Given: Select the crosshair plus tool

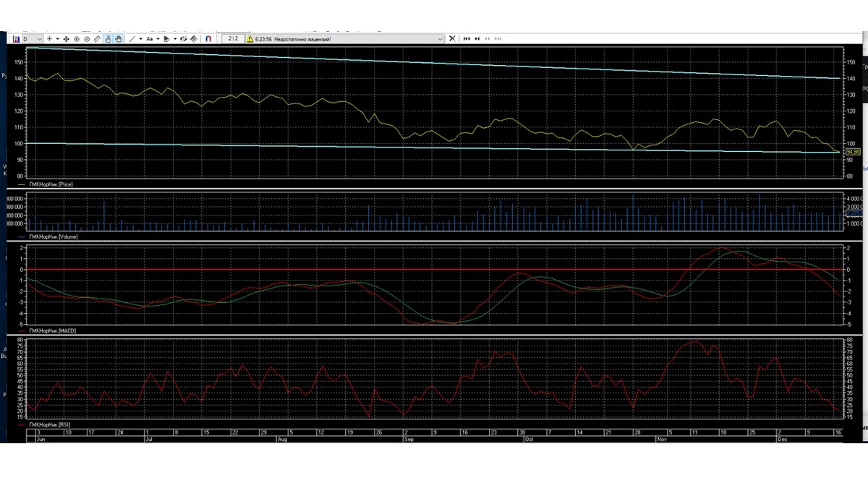Looking at the screenshot, I should coord(49,38).
